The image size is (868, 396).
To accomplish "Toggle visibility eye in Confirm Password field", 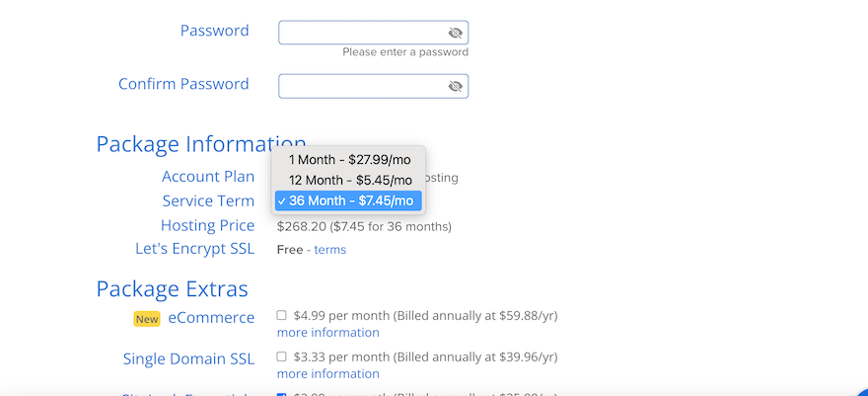I will 455,86.
